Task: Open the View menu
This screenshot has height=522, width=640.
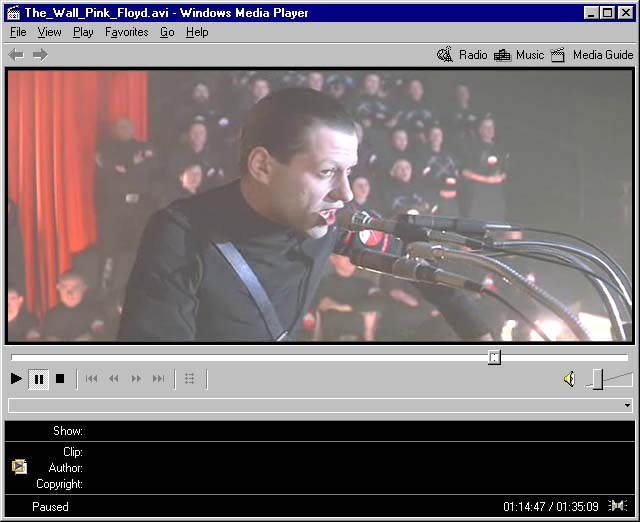Action: 49,32
